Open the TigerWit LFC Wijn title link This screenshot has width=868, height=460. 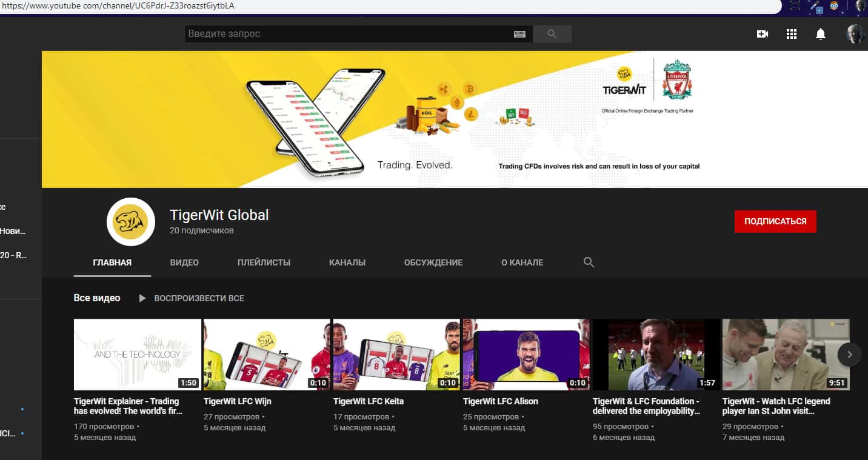click(x=238, y=401)
